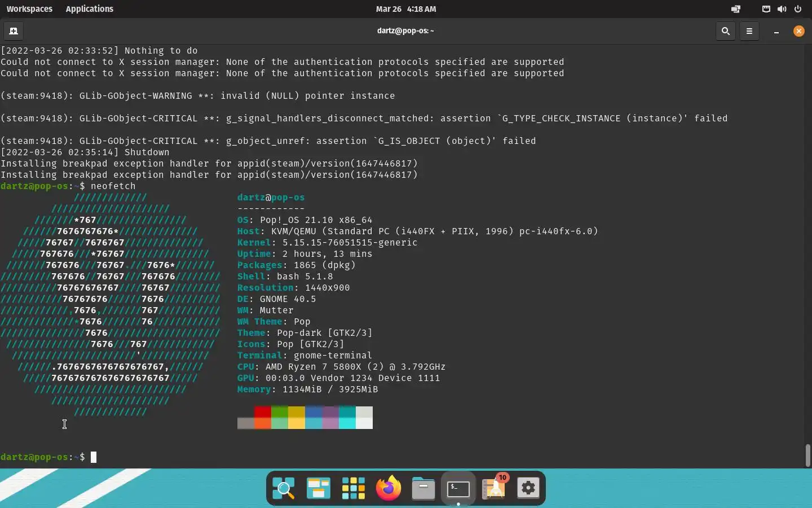The height and width of the screenshot is (508, 812).
Task: Open the Applications menu
Action: 89,9
